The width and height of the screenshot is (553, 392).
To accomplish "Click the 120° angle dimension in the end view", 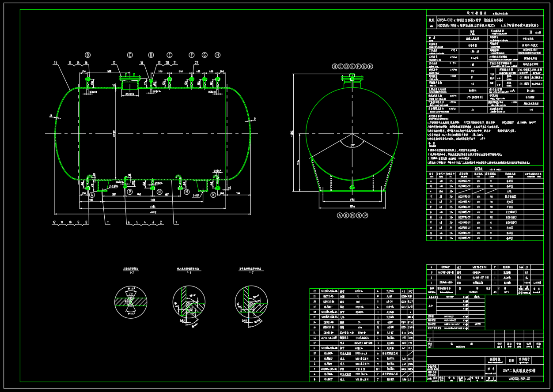I will 352,145.
